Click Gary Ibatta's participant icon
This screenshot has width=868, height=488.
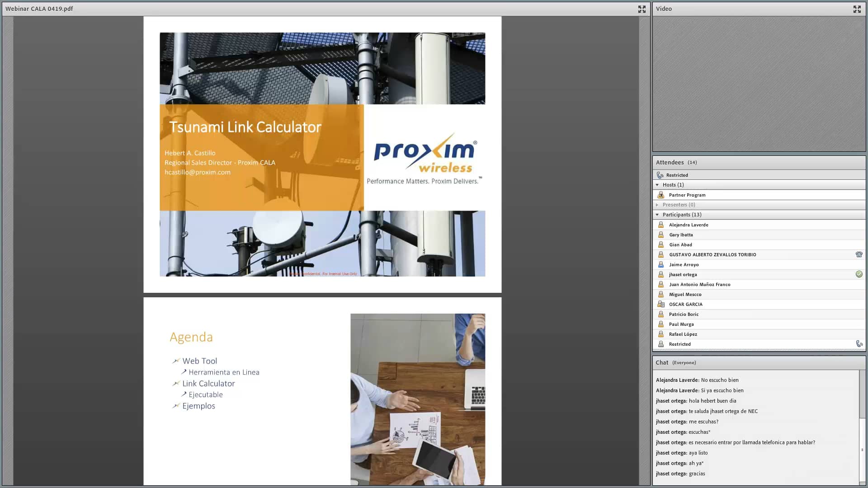coord(661,235)
